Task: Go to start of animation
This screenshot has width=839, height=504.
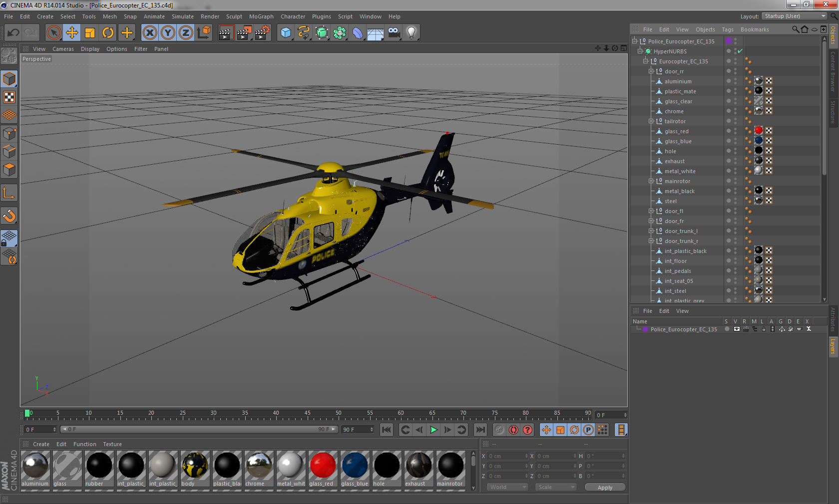Action: [x=387, y=430]
